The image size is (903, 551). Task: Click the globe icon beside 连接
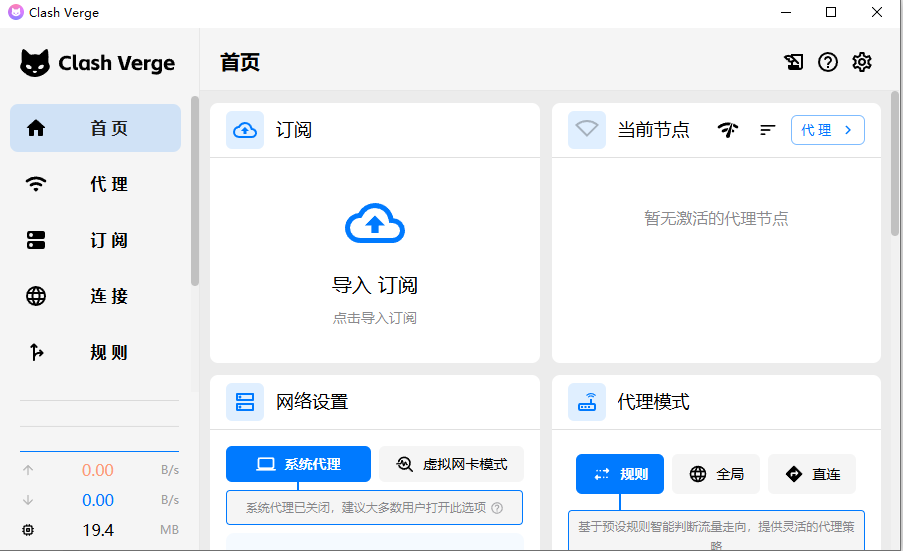36,296
